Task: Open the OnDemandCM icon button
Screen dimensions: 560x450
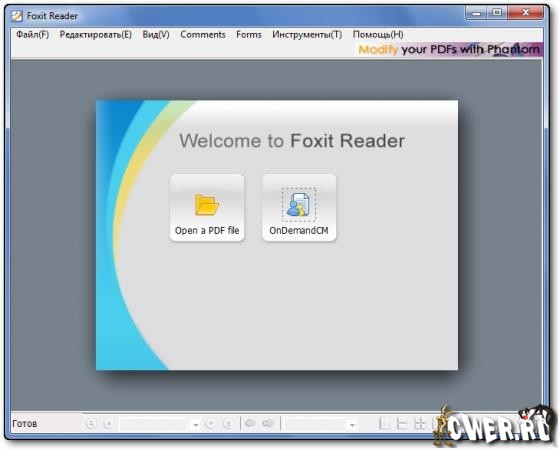Action: [x=299, y=208]
